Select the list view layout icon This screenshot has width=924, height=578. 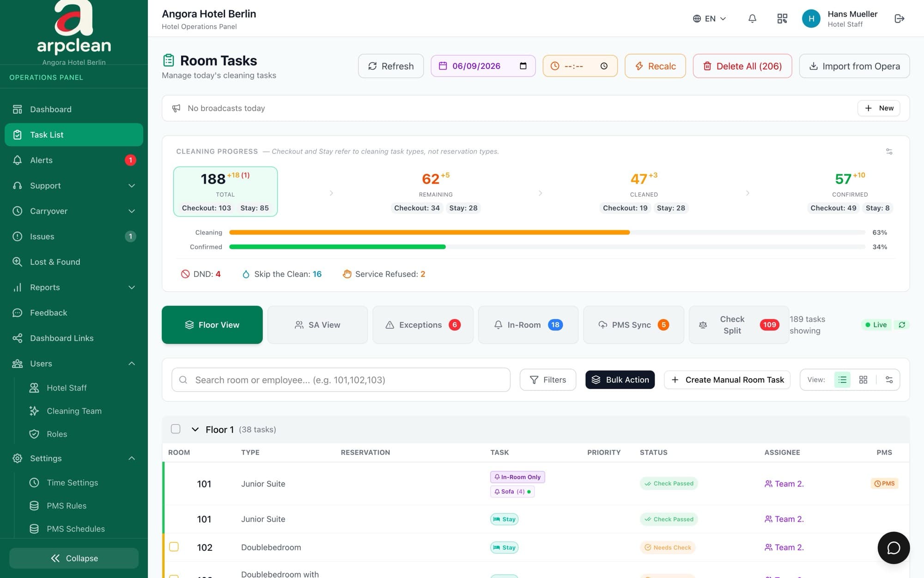(x=842, y=380)
